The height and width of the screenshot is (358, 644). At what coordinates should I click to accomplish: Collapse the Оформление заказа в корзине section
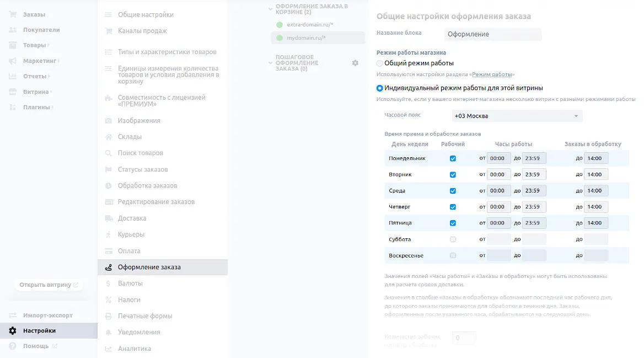click(270, 9)
